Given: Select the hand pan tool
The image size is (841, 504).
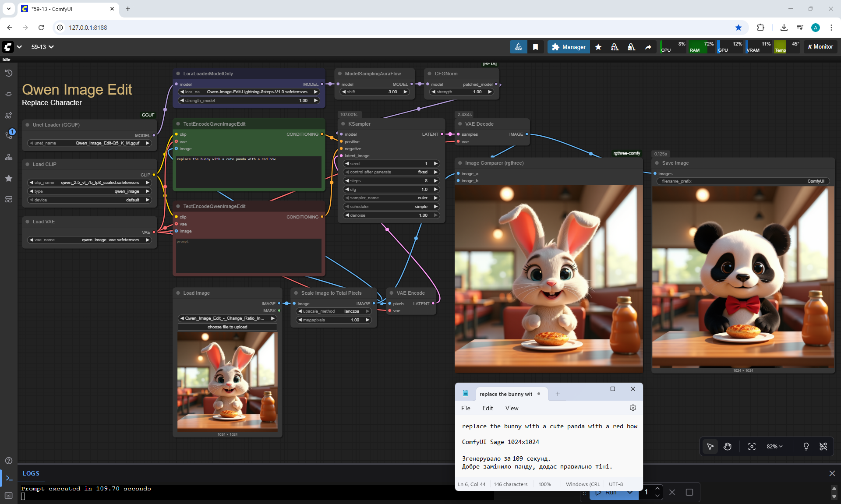Looking at the screenshot, I should coord(728,446).
